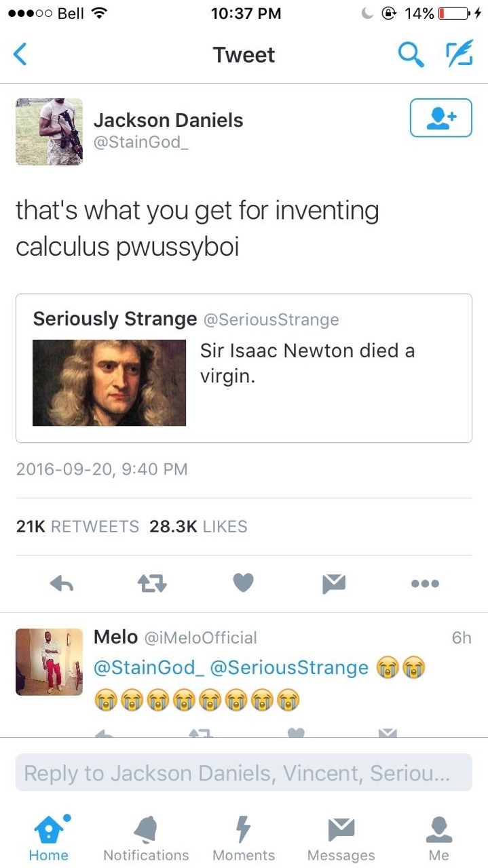Image resolution: width=488 pixels, height=868 pixels.
Task: Open Isaac Newton portrait thumbnail
Action: click(109, 382)
